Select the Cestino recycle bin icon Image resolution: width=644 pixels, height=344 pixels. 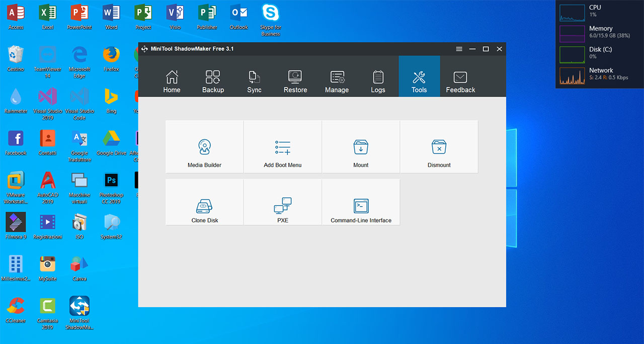(x=16, y=58)
